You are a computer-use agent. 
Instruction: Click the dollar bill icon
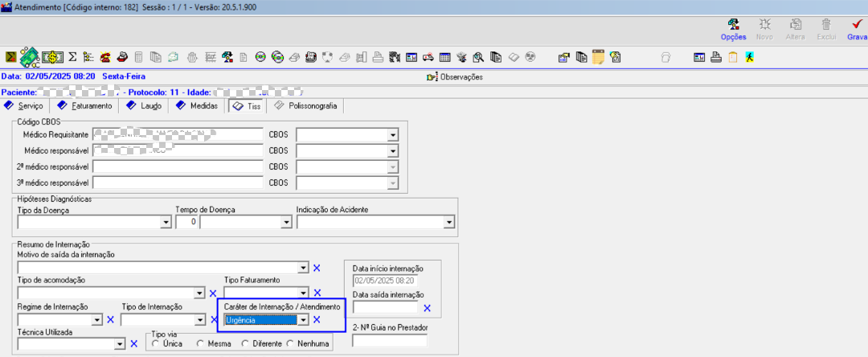[52, 57]
